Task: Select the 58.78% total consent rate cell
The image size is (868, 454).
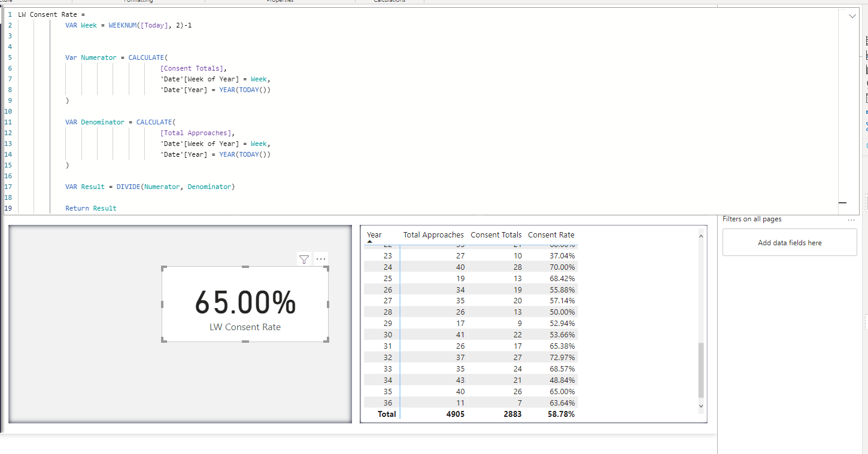Action: click(562, 414)
